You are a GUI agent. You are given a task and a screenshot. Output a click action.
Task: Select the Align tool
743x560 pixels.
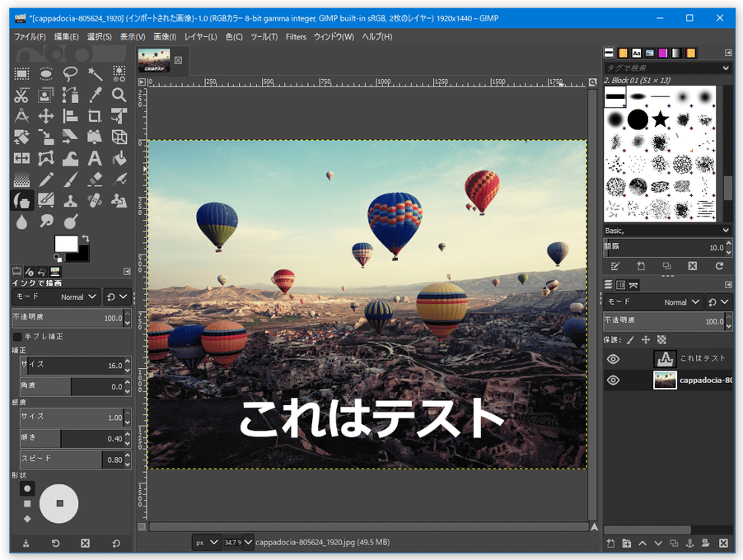coord(71,116)
